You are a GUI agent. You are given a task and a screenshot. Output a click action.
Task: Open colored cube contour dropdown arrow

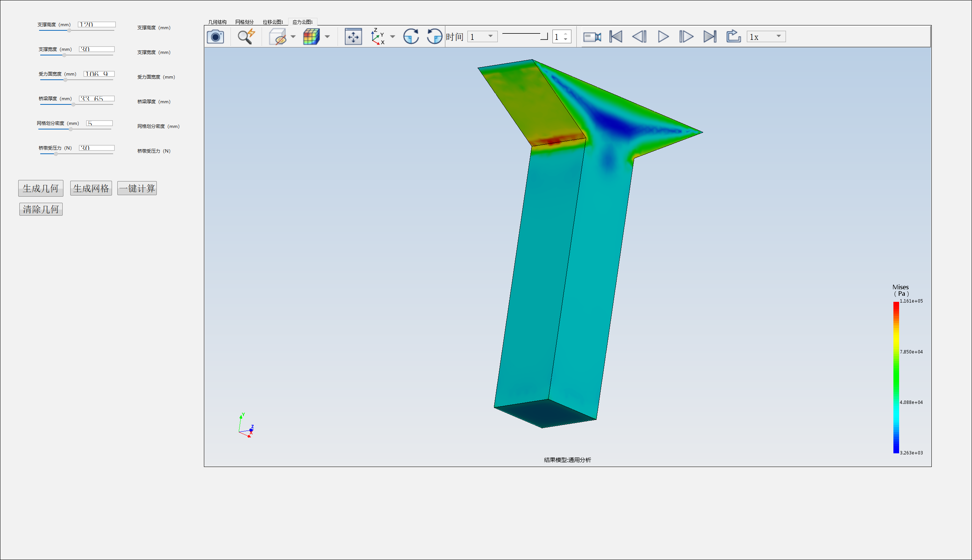coord(327,37)
